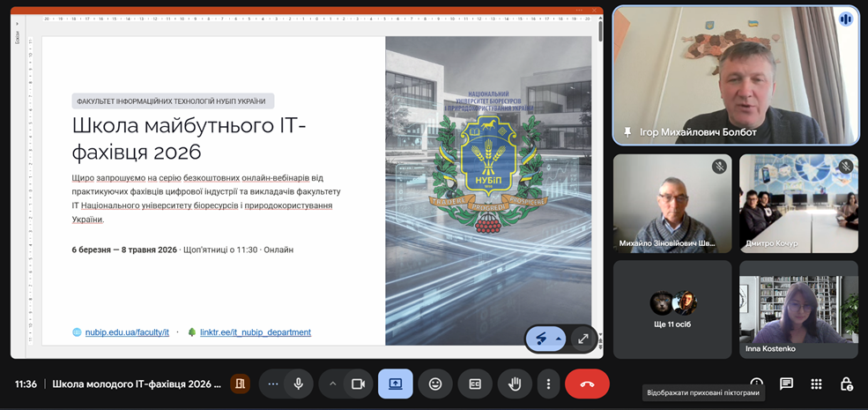Click the document's vertical scrollbar thumb
Viewport: 868px width, 410px height.
pyautogui.click(x=600, y=31)
